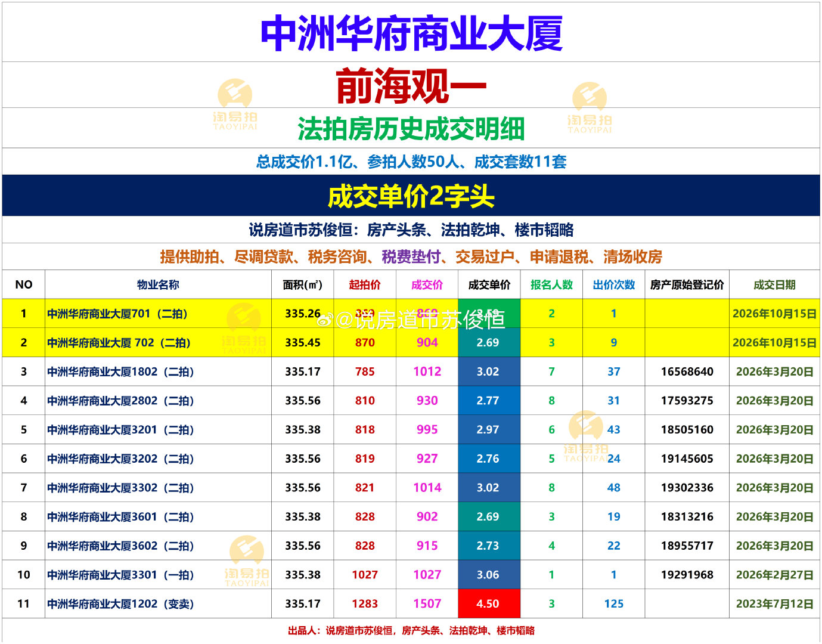The width and height of the screenshot is (822, 644).
Task: Click the 成交价 value 995
Action: [x=427, y=429]
